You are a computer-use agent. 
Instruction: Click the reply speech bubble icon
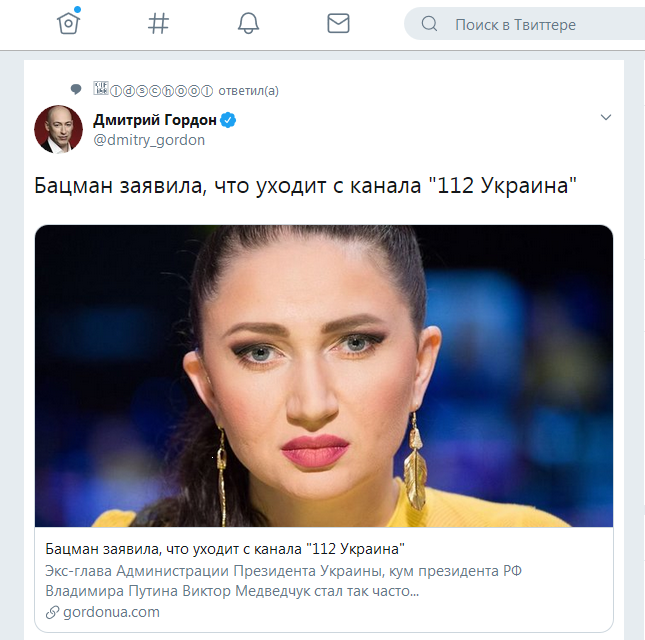click(x=76, y=89)
